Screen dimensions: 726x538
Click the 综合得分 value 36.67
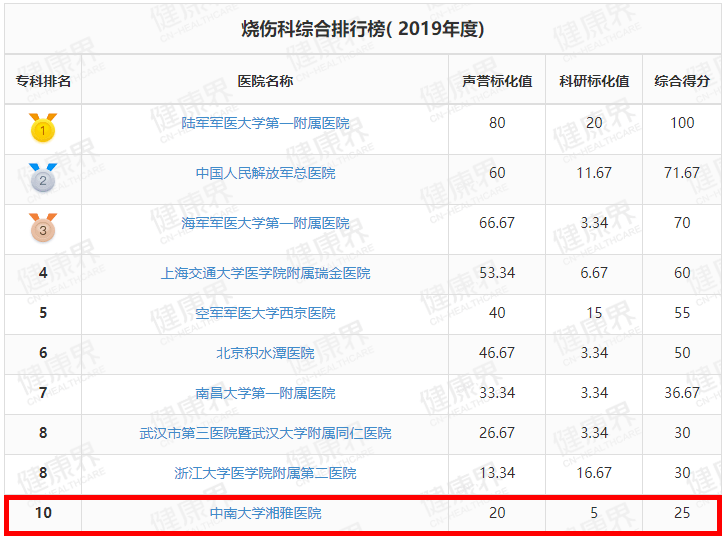click(x=682, y=393)
